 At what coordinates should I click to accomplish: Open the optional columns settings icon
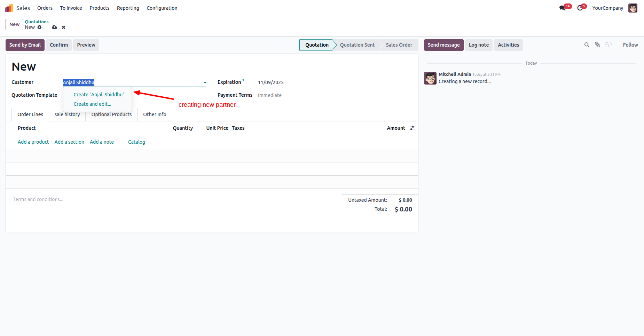412,128
